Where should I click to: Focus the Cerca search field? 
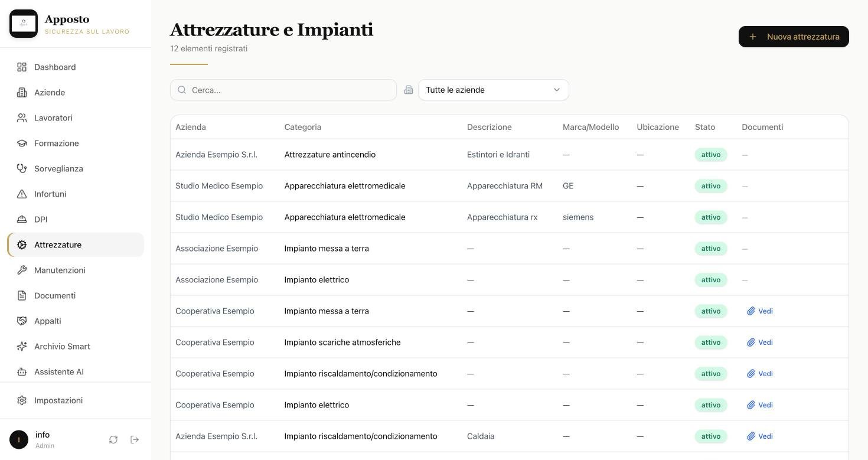pos(283,90)
